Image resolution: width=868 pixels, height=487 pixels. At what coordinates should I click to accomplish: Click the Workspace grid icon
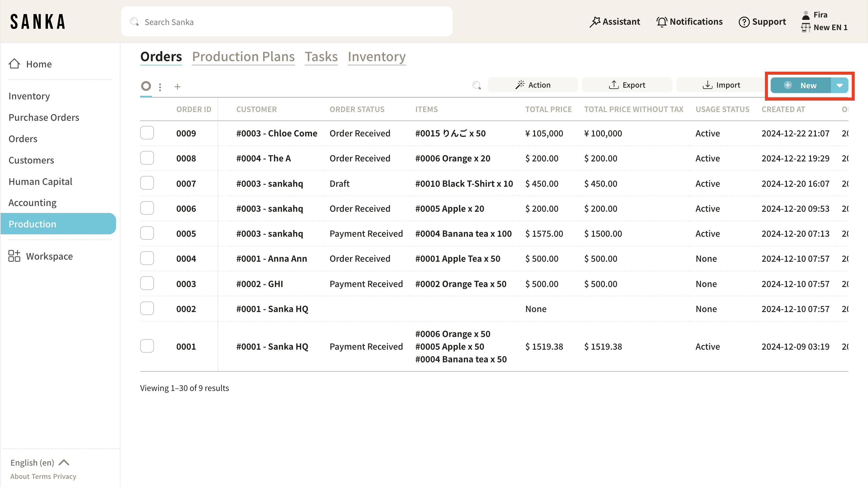click(14, 256)
